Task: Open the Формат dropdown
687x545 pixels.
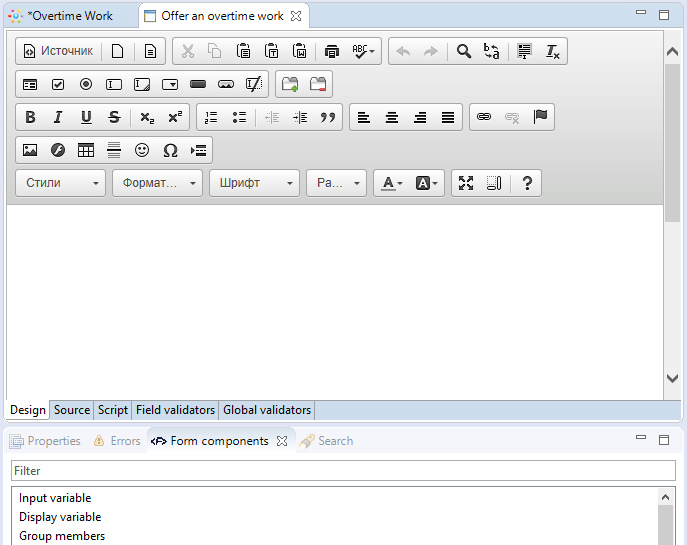Action: point(157,183)
